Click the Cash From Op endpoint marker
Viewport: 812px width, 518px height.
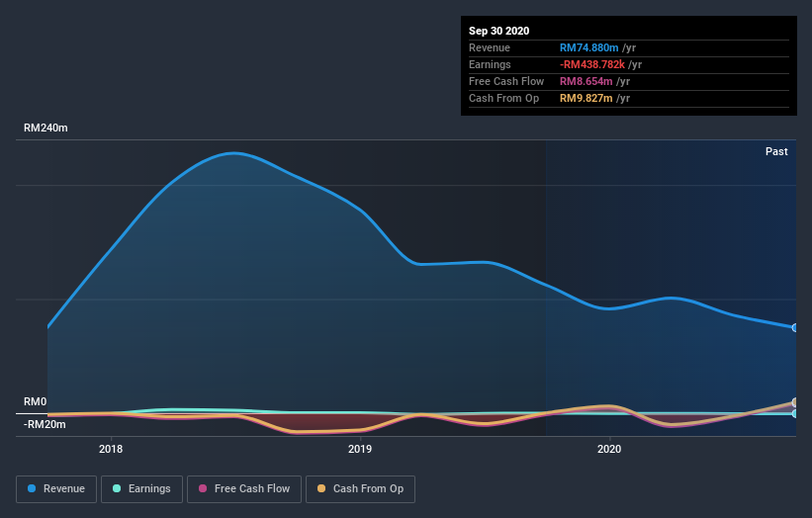795,402
